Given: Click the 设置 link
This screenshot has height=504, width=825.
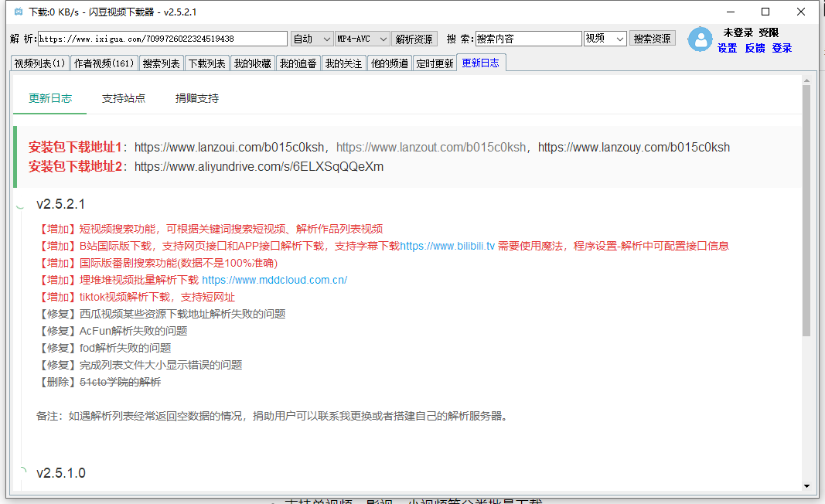Looking at the screenshot, I should 727,48.
